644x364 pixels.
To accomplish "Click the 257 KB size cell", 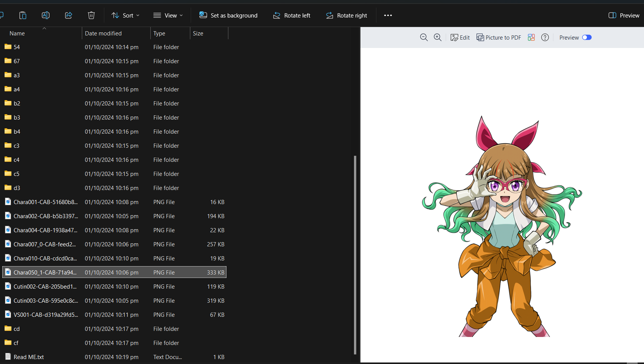I will [x=215, y=244].
